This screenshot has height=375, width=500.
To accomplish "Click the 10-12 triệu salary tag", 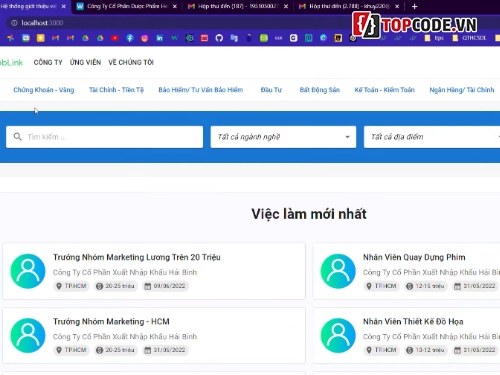I will coord(425,350).
